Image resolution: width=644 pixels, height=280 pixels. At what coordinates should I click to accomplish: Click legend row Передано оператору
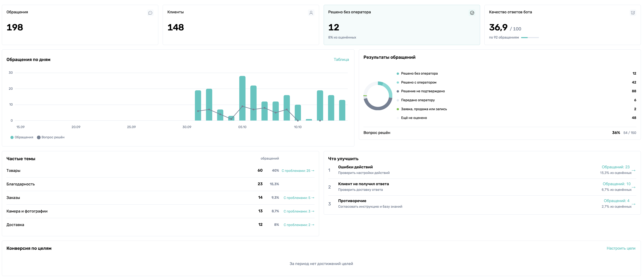pyautogui.click(x=516, y=100)
